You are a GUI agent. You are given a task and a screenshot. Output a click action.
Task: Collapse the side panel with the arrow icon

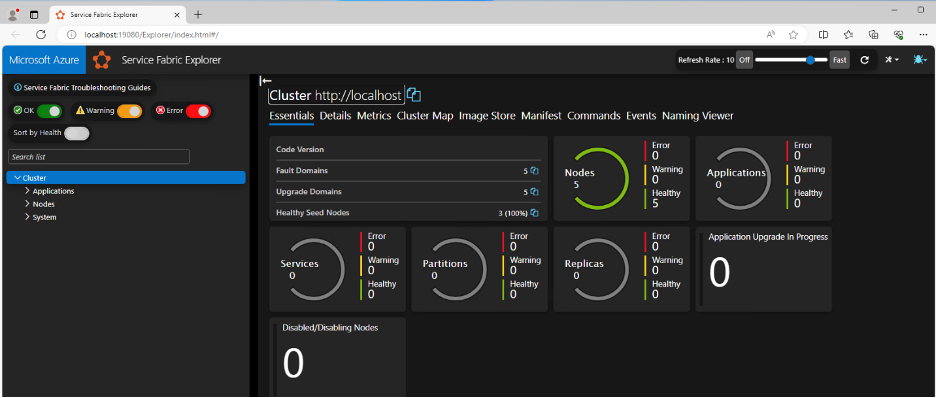(x=266, y=81)
